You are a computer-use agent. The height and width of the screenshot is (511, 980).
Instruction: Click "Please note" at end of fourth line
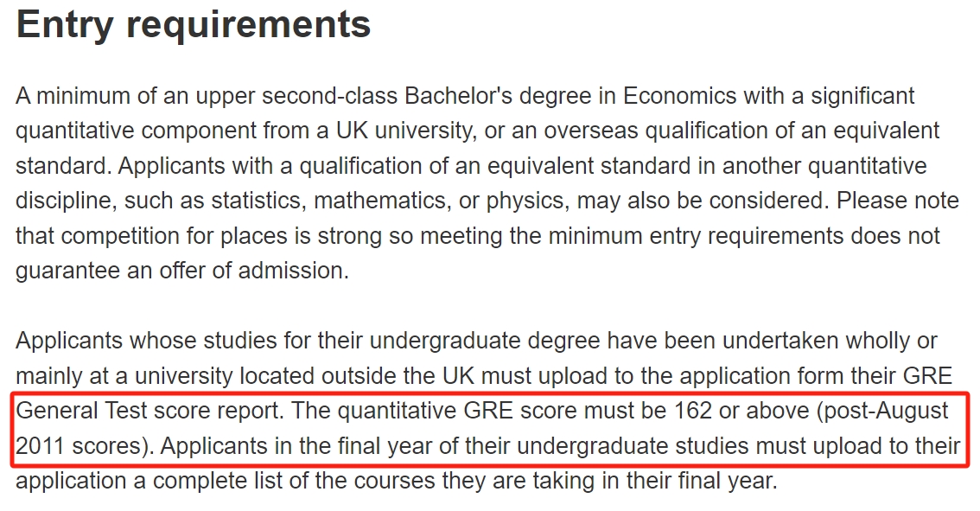pos(898,201)
